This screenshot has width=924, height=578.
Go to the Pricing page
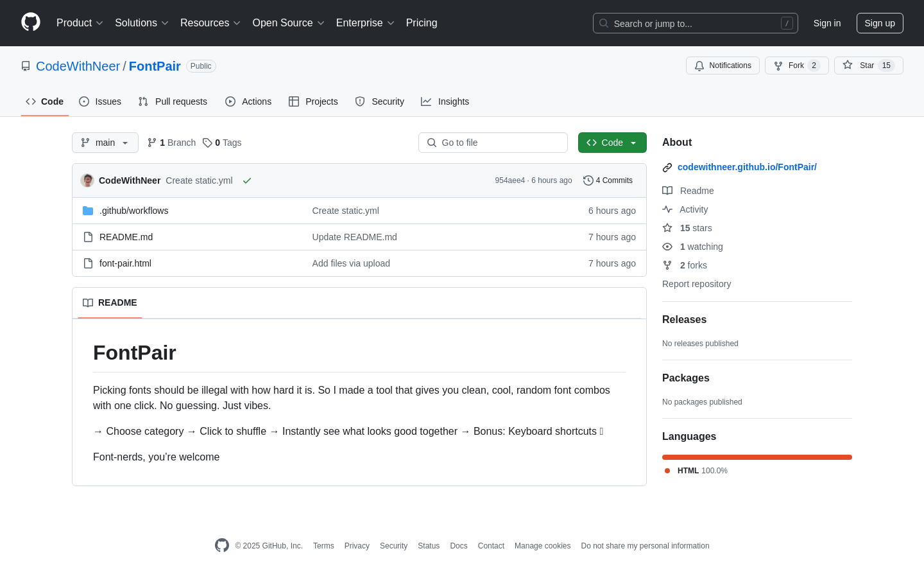[422, 23]
